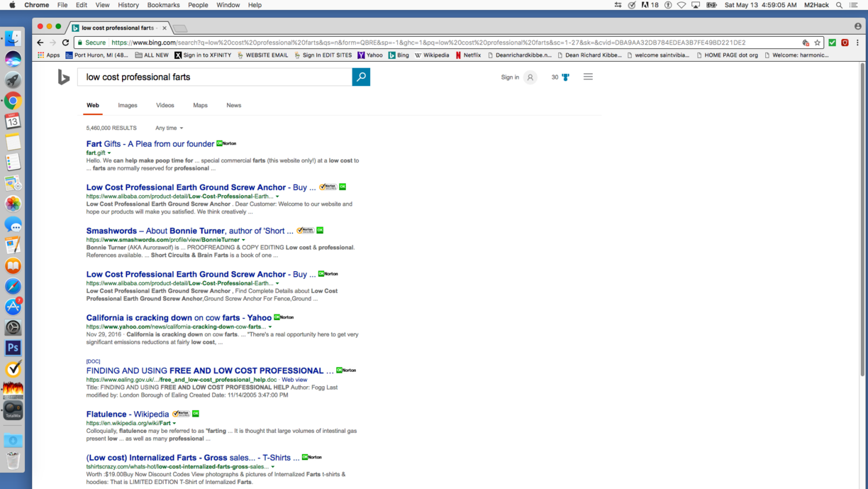Reload the page in Chrome
868x489 pixels.
(x=65, y=43)
